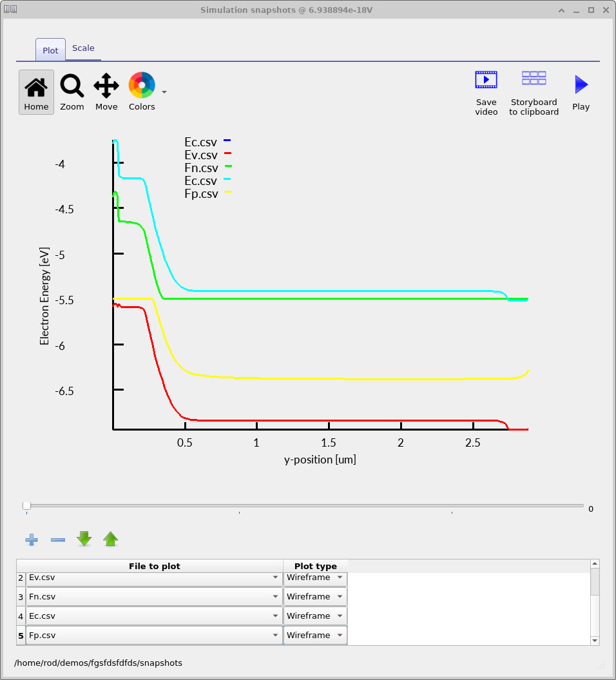Activate the Move arrows tool
The width and height of the screenshot is (616, 680).
tap(106, 92)
